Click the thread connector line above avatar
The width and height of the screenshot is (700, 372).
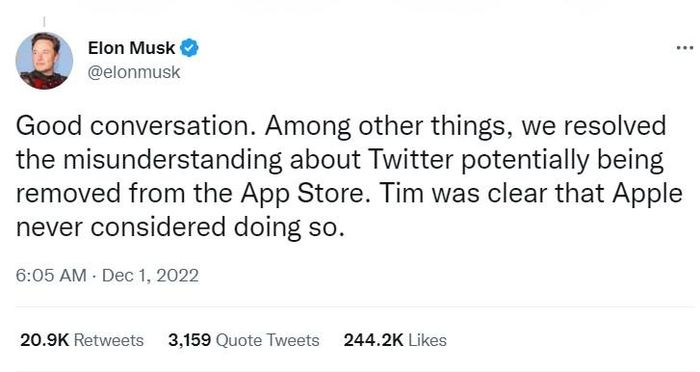tap(44, 22)
